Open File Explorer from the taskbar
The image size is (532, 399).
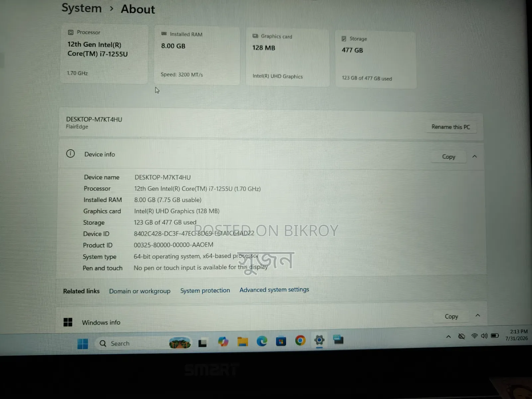click(x=242, y=341)
